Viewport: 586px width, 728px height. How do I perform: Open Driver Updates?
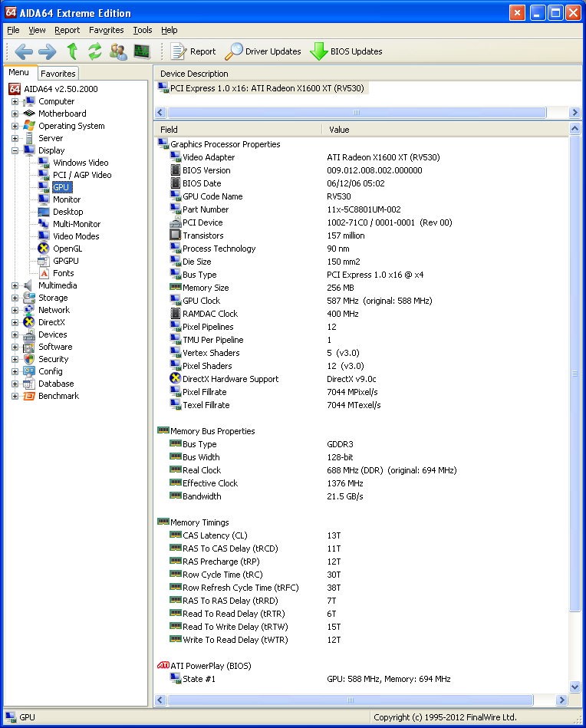click(x=263, y=51)
